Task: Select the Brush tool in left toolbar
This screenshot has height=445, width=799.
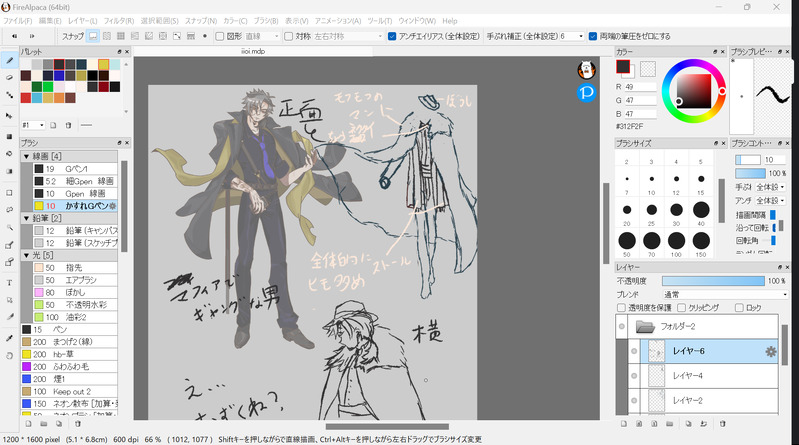Action: 9,61
